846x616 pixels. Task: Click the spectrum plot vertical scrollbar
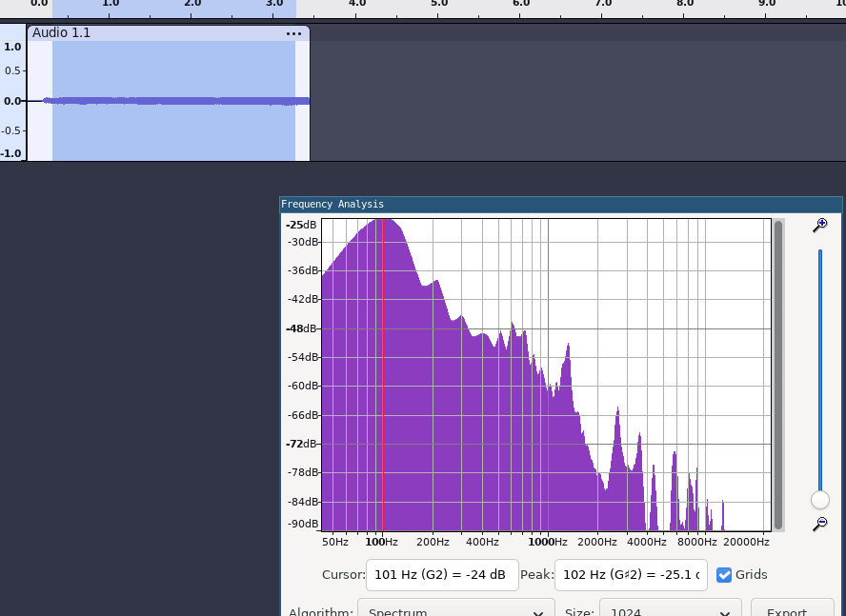coord(778,375)
